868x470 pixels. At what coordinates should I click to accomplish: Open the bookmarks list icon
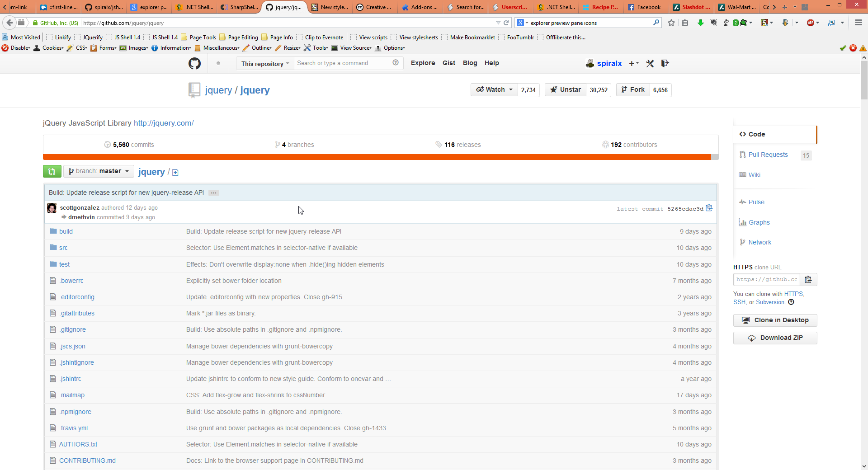[685, 23]
